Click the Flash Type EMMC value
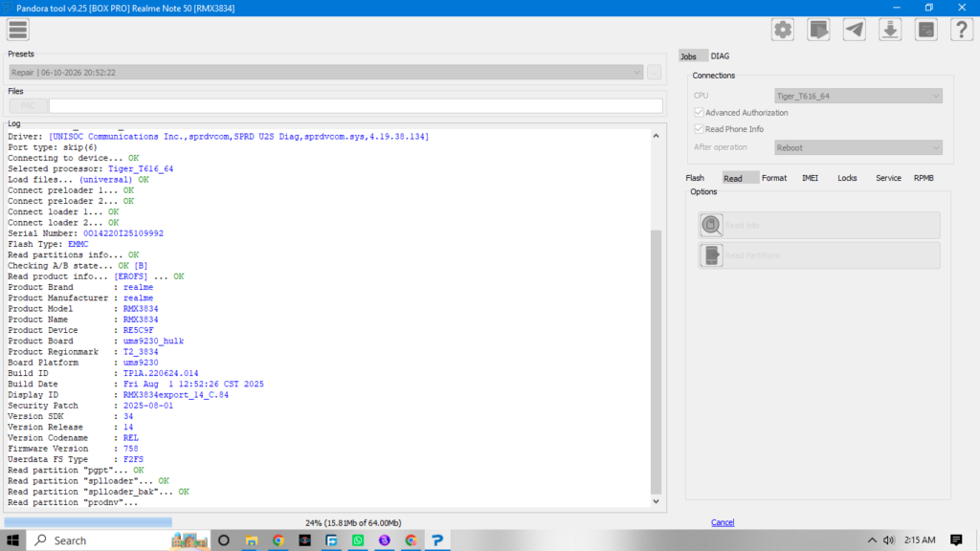 (x=78, y=244)
